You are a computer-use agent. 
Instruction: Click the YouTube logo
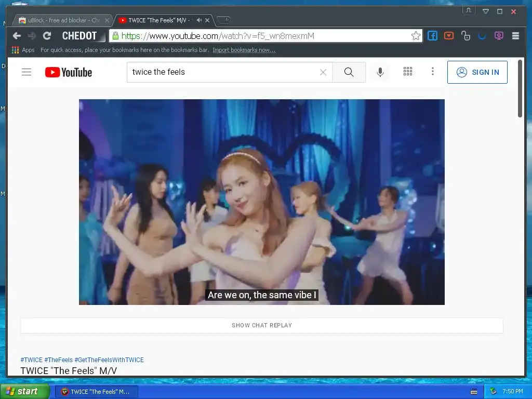69,72
